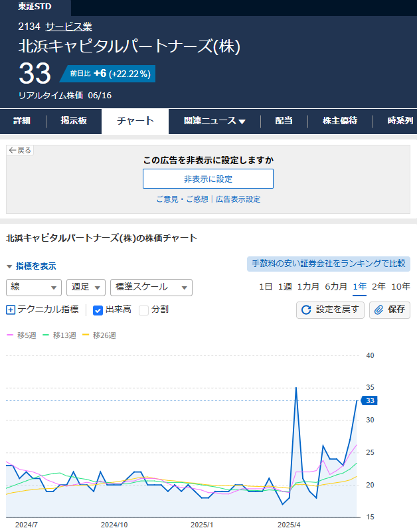Click the 2025/1 axis label
The height and width of the screenshot is (532, 417).
coord(202,525)
